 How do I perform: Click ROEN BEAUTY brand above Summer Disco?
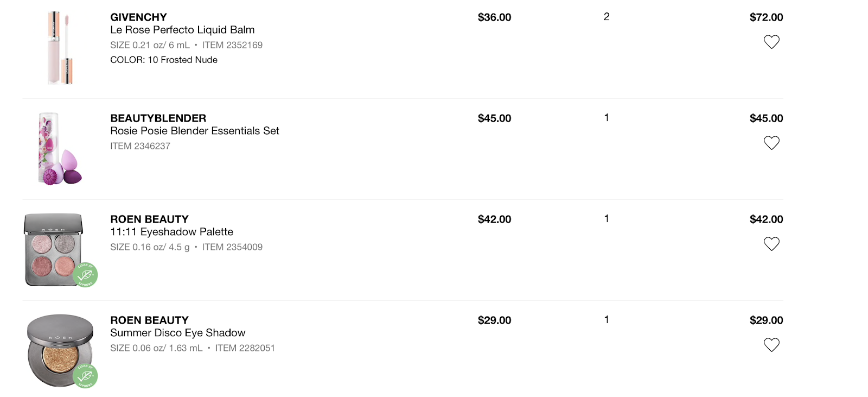click(x=149, y=320)
